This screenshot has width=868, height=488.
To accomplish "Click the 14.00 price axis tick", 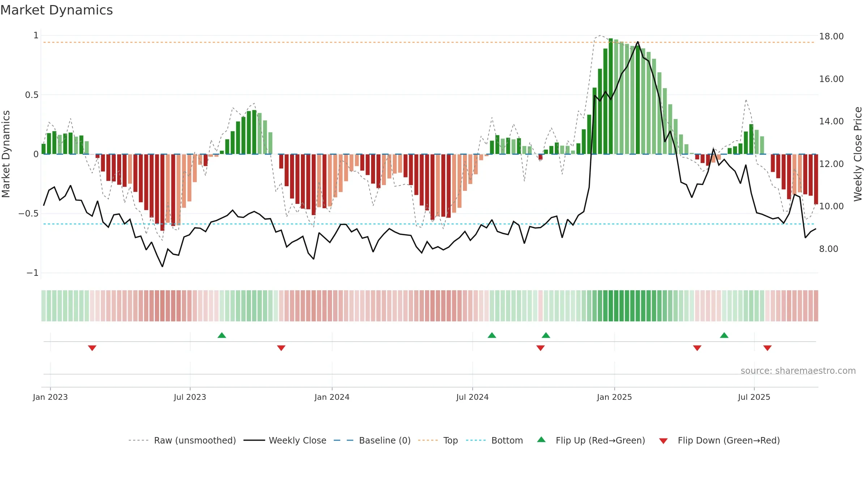I will point(831,121).
